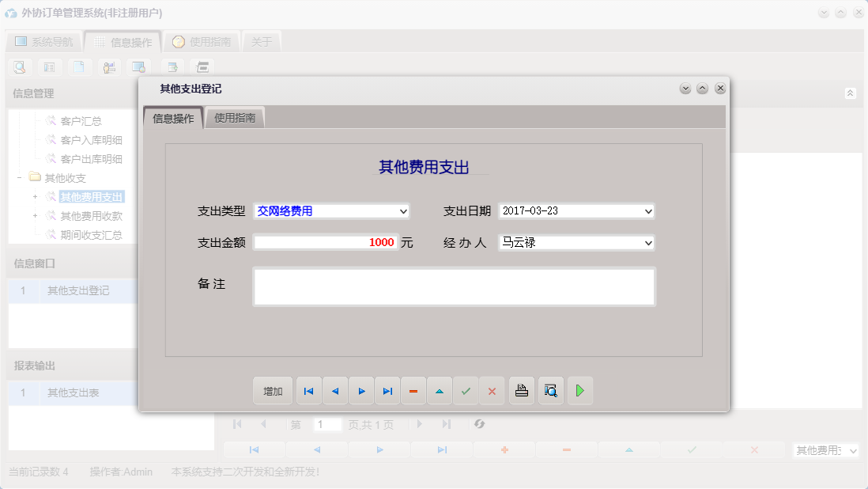868x489 pixels.
Task: Open the 支出类型 expense type dropdown
Action: coord(404,211)
